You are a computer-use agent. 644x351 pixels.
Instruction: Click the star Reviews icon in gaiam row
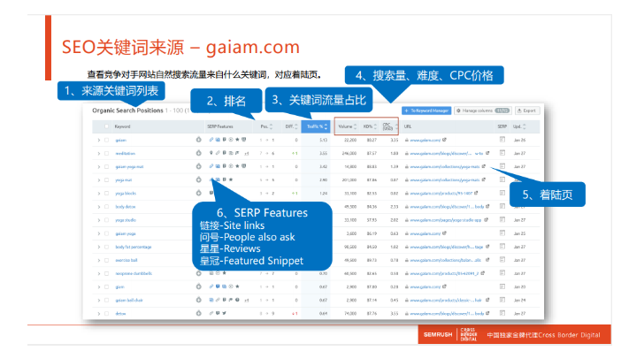[x=237, y=140]
